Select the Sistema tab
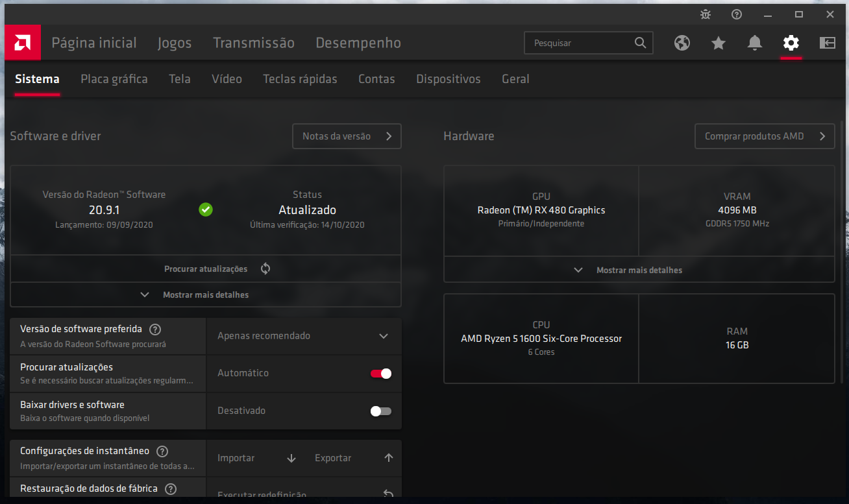The image size is (849, 504). 37,79
